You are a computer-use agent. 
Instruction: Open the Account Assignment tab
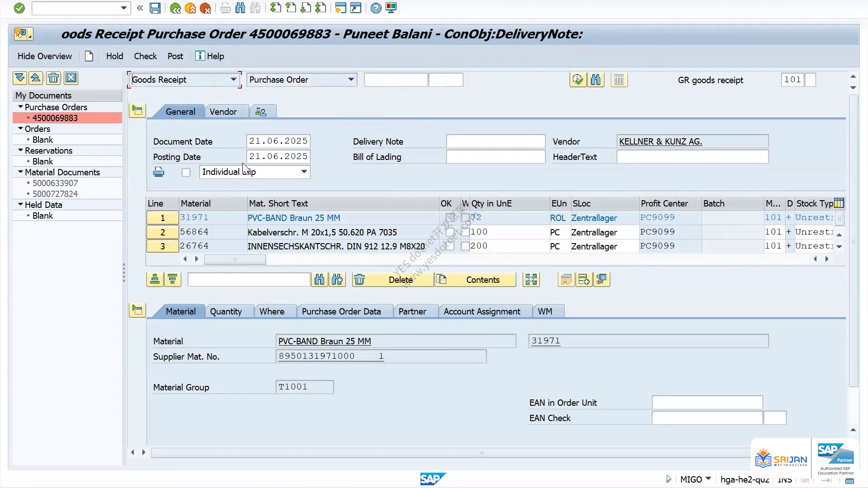[x=482, y=311]
